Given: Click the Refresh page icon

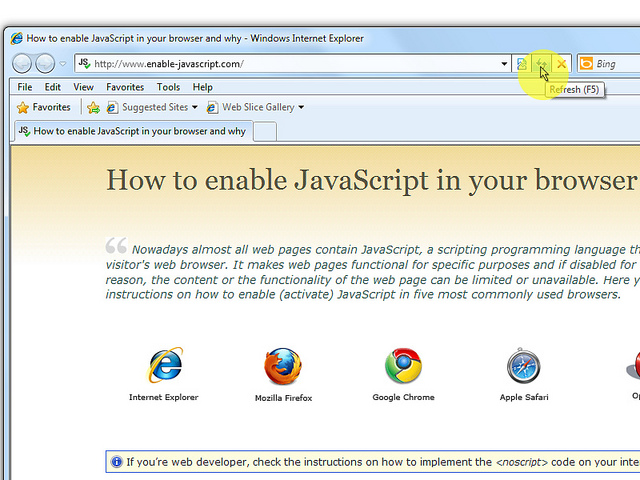Looking at the screenshot, I should click(x=541, y=64).
